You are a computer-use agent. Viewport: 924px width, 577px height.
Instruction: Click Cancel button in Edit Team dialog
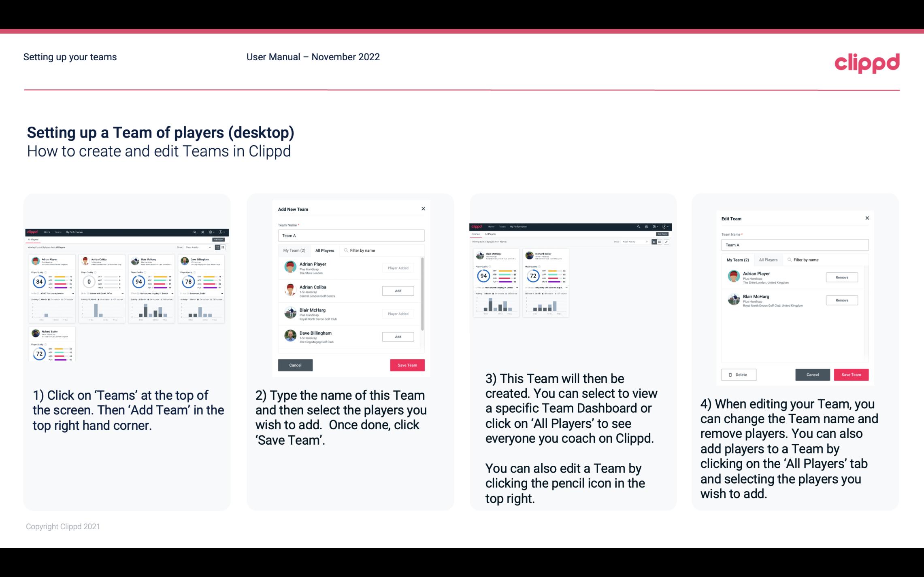pos(812,374)
